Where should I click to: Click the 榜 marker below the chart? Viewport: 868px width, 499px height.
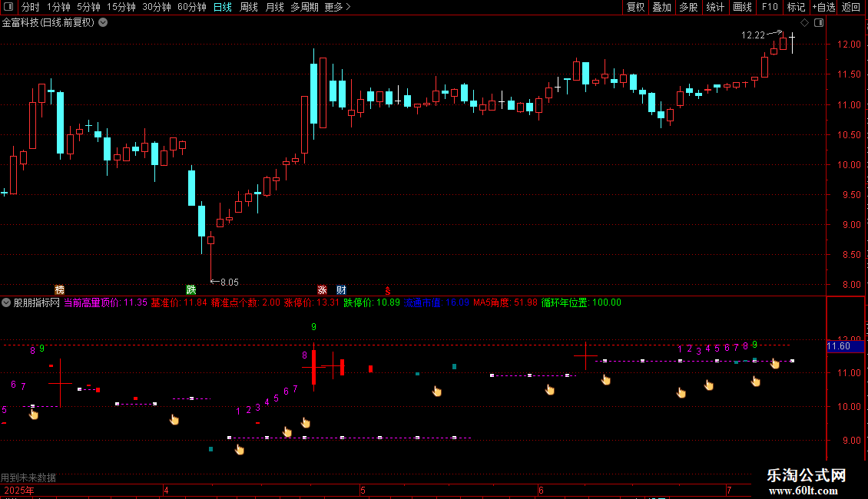(59, 290)
